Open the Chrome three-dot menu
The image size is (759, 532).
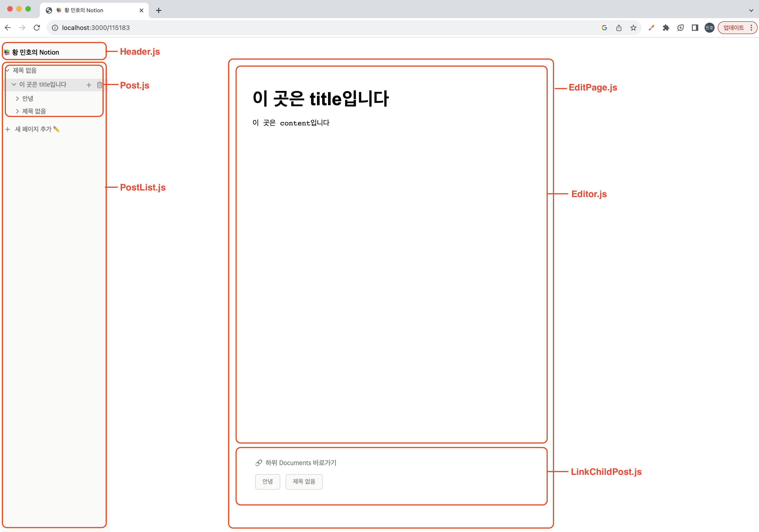(751, 28)
